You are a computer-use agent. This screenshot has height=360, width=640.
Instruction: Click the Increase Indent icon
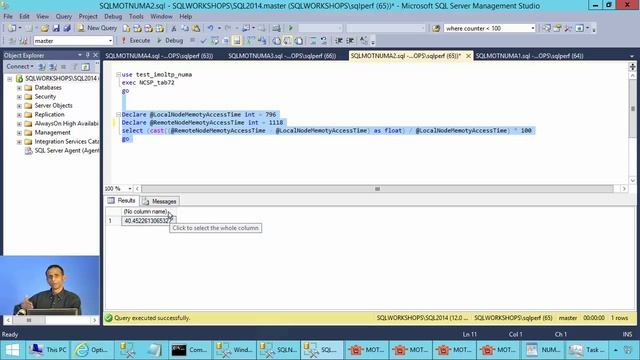click(350, 40)
